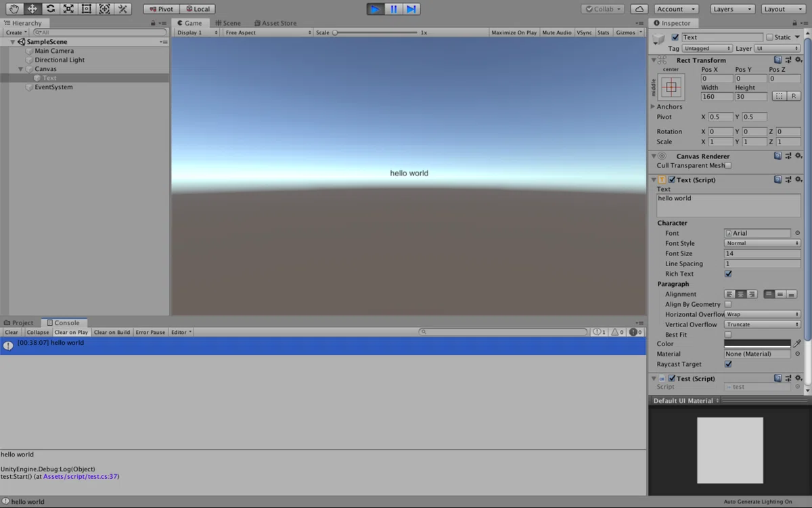
Task: Open the Account dropdown
Action: click(676, 9)
